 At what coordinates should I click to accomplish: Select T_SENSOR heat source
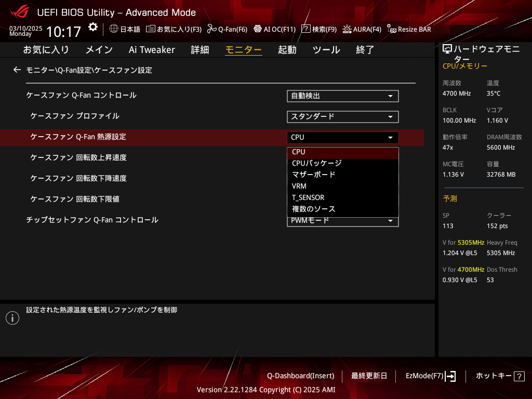pos(343,197)
